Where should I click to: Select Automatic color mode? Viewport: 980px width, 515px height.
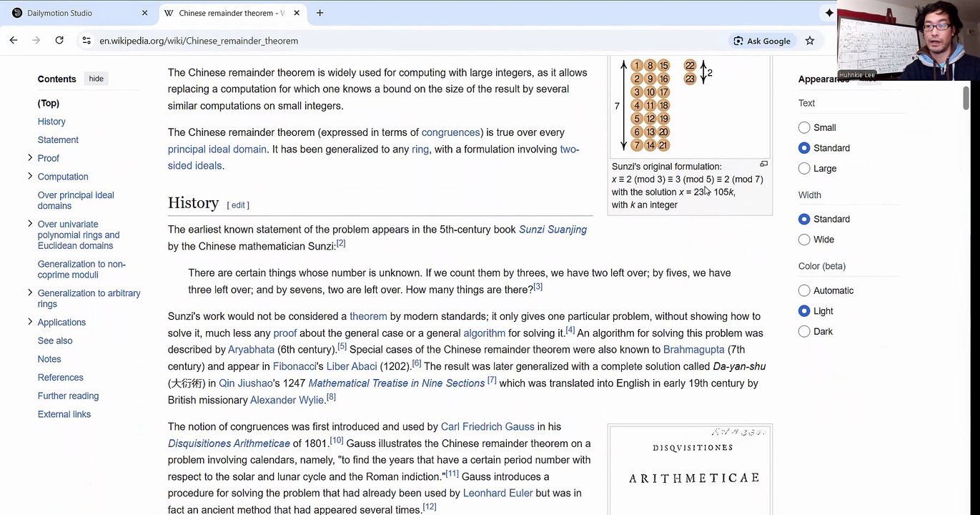(x=804, y=290)
